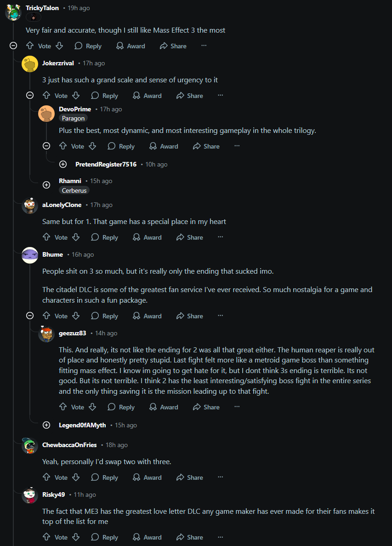The image size is (392, 546).
Task: Collapse Jokerzrival's reply thread
Action: pos(30,96)
